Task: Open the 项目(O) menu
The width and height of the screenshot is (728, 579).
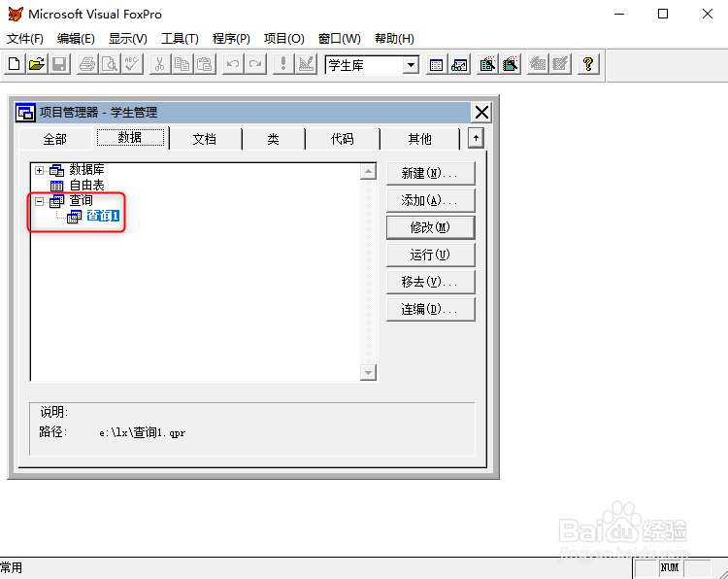Action: [x=284, y=39]
